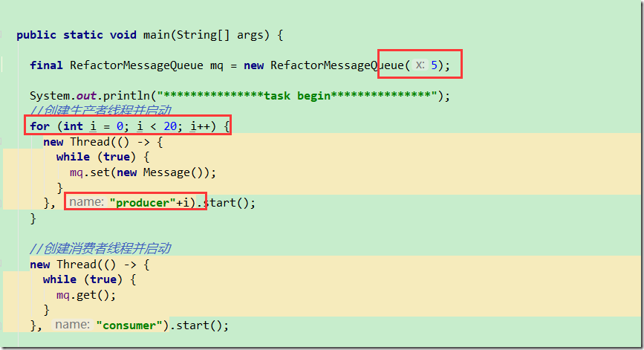This screenshot has width=644, height=350.
Task: Click the "mq" variable in the declaration line
Action: tap(216, 66)
